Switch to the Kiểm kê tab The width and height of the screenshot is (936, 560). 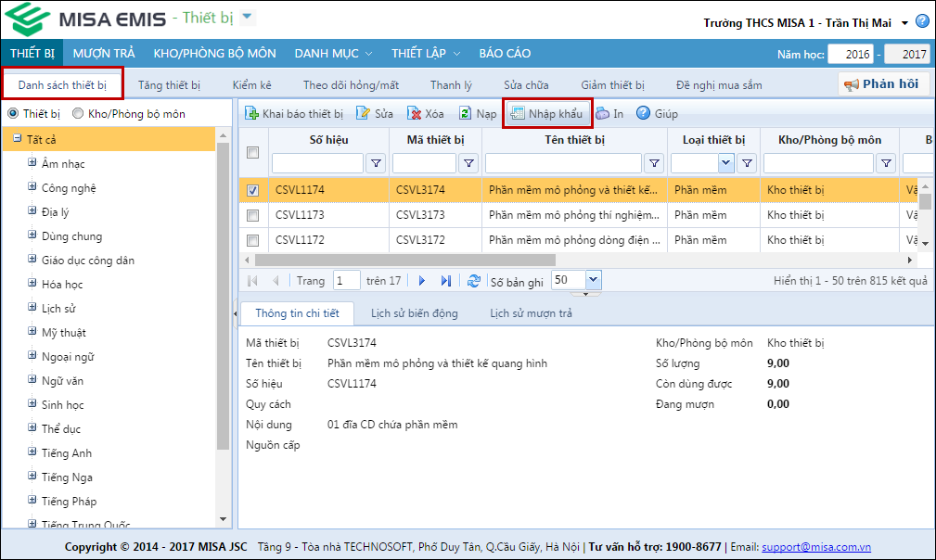coord(252,84)
